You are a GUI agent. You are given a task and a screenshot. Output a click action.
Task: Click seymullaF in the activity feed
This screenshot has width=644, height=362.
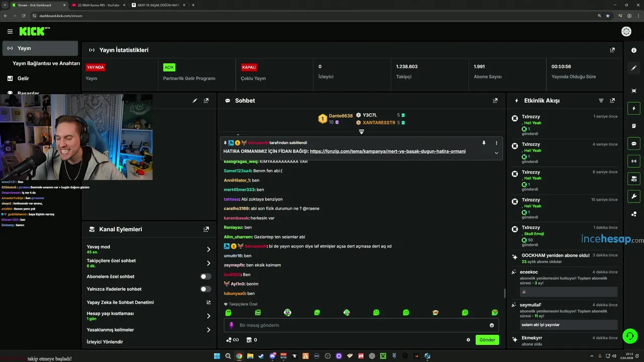point(531,305)
